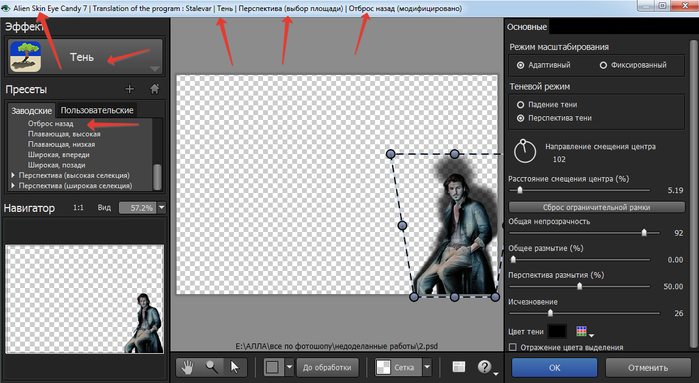699x383 pixels.
Task: Open the help question mark icon
Action: pos(485,367)
